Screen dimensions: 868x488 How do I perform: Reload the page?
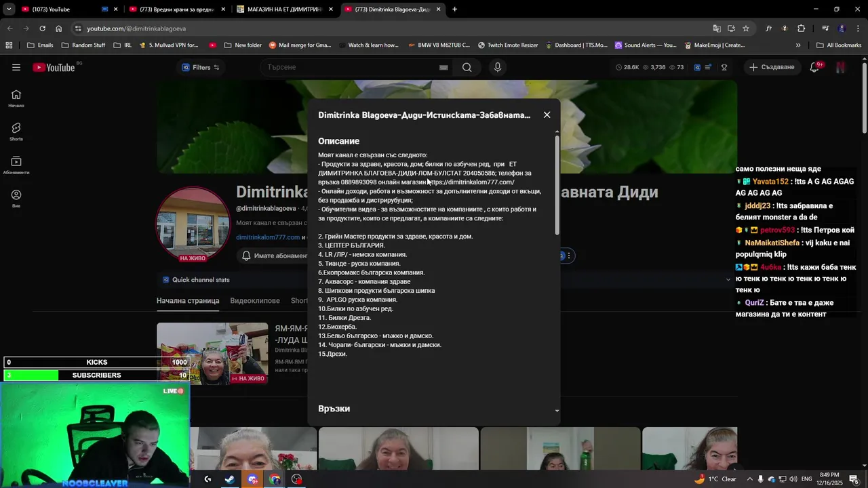[42, 28]
